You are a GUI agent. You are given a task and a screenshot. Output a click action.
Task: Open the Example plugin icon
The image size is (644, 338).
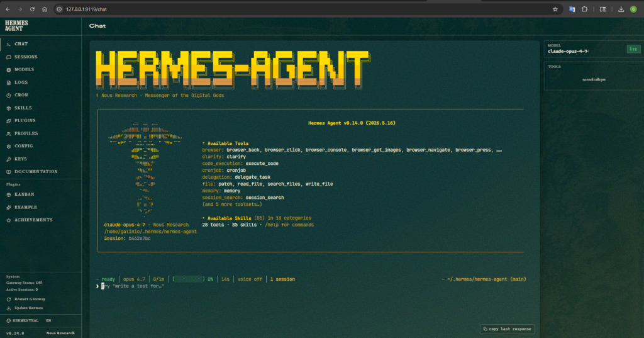pyautogui.click(x=9, y=208)
